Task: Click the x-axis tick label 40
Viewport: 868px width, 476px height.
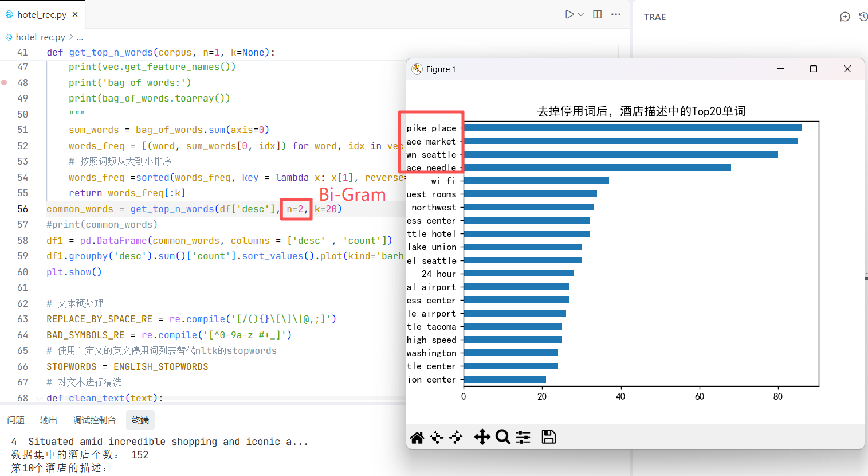Action: [620, 396]
